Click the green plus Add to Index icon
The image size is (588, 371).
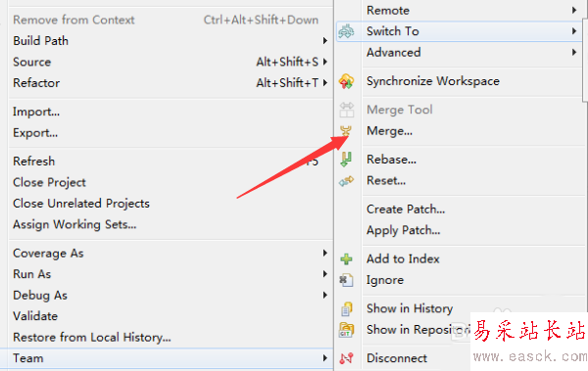tap(346, 259)
